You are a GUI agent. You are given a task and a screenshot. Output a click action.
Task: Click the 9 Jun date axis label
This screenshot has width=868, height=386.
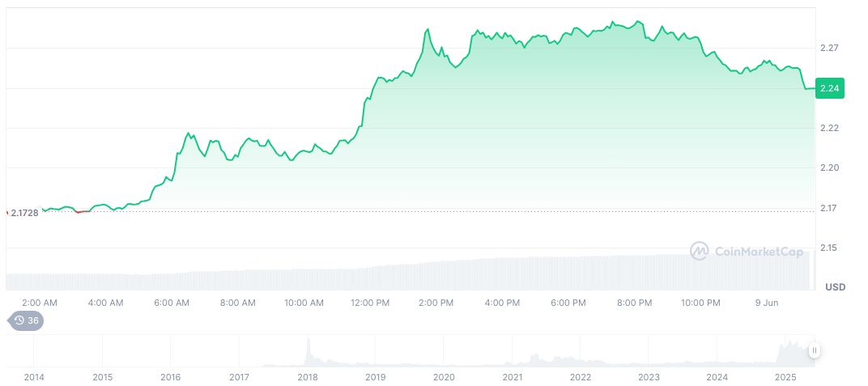(766, 303)
